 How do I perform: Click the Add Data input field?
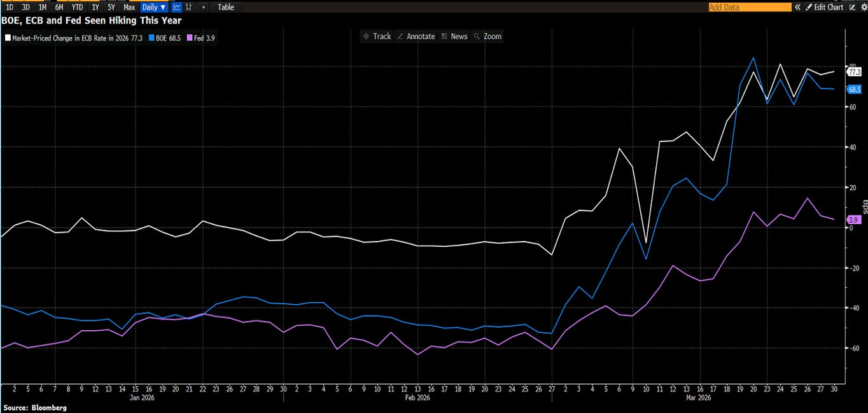[x=750, y=7]
